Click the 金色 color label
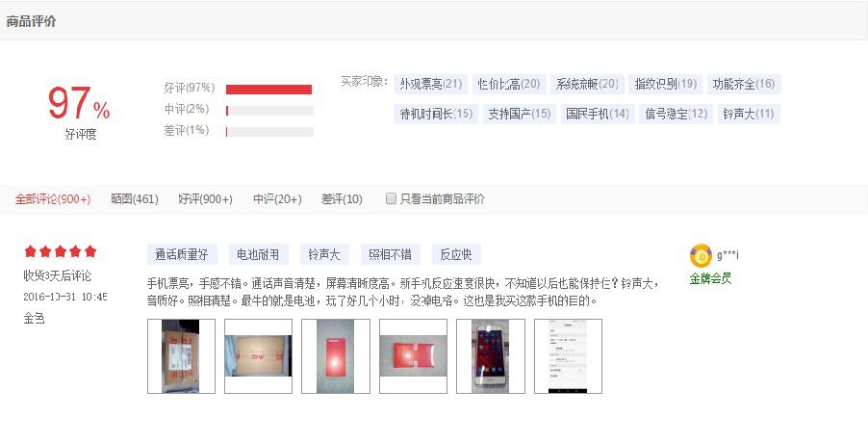 (34, 318)
